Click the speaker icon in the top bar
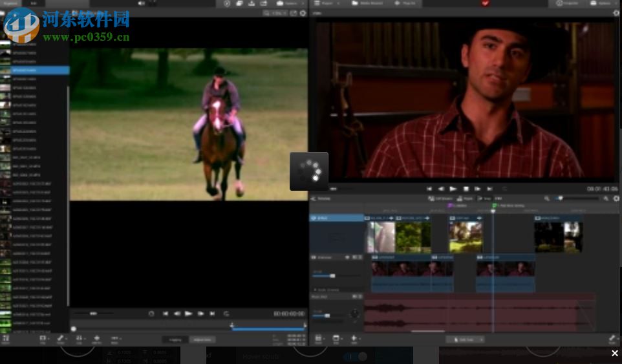Screen dimensions: 622x364 click(x=141, y=3)
